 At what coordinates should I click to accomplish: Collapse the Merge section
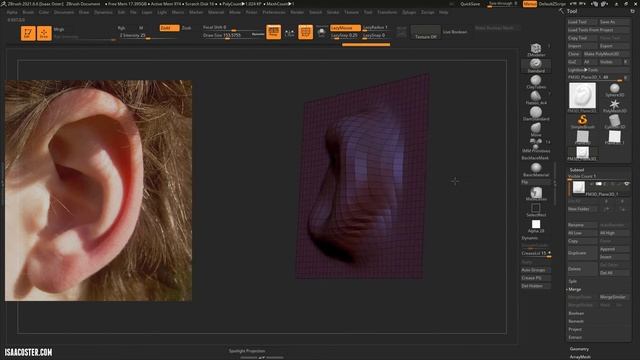tap(574, 289)
